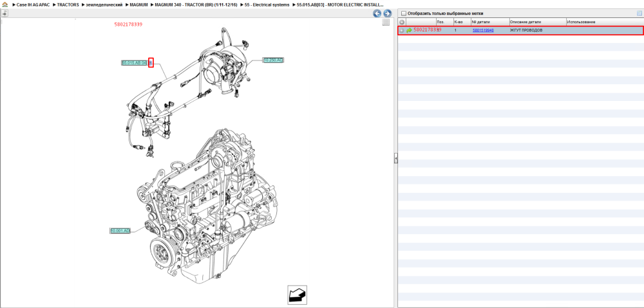The height and width of the screenshot is (308, 644).
Task: Sort by '№ детали' column header
Action: 490,22
